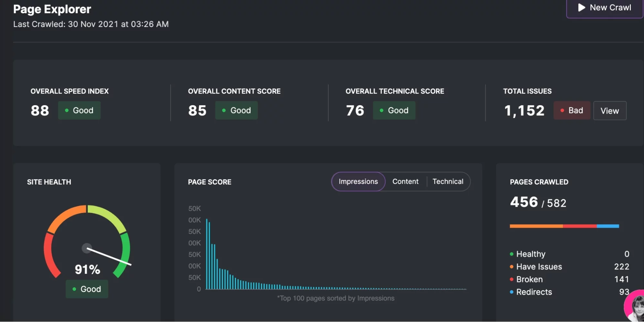This screenshot has height=322, width=644.
Task: Click the orange dot next to Have Issues
Action: pyautogui.click(x=512, y=267)
